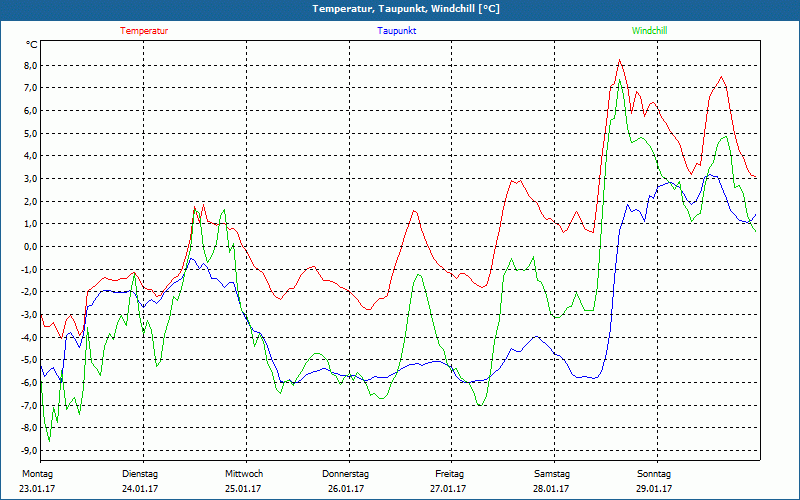The height and width of the screenshot is (500, 800).
Task: Click the blue Taupunkt legend label
Action: (x=396, y=31)
